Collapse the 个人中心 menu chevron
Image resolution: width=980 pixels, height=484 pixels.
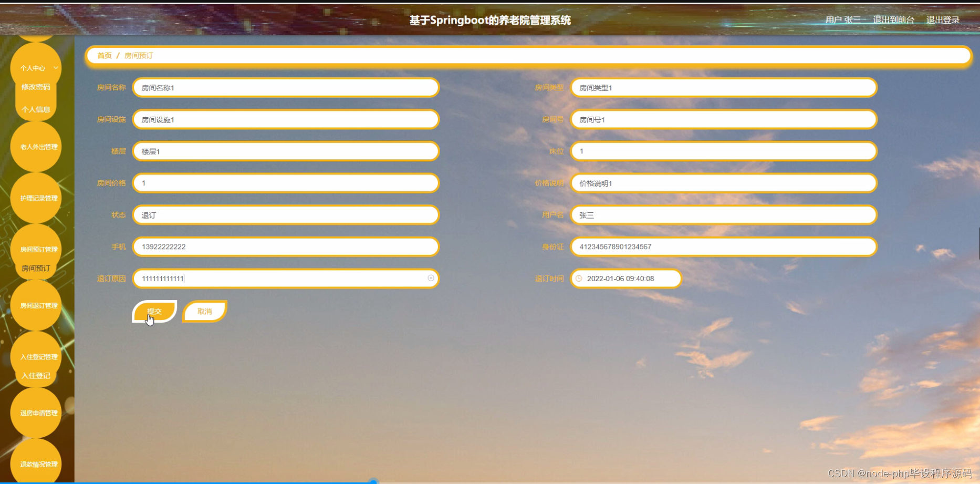pos(57,68)
